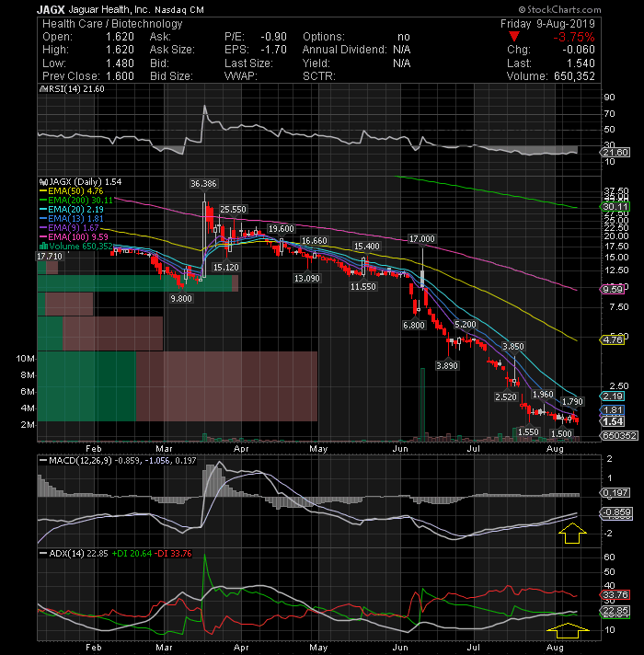This screenshot has height=655, width=644.
Task: Click the Low value 1.480
Action: (120, 63)
